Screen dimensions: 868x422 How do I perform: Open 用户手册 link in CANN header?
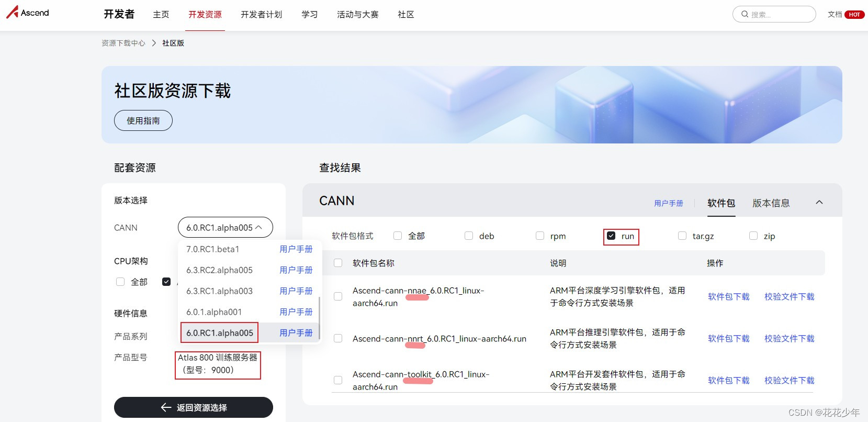point(669,203)
